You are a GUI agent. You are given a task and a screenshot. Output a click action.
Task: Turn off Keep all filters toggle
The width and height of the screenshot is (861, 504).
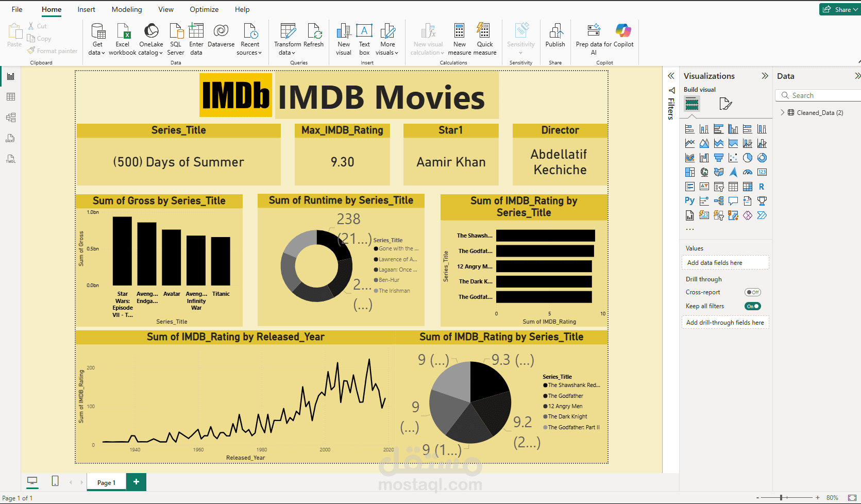tap(753, 306)
